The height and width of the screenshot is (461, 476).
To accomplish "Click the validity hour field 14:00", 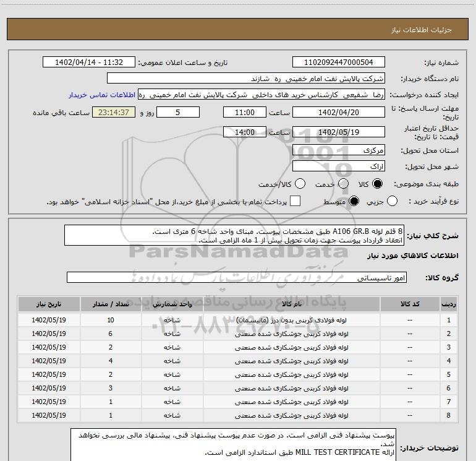I will [x=245, y=132].
